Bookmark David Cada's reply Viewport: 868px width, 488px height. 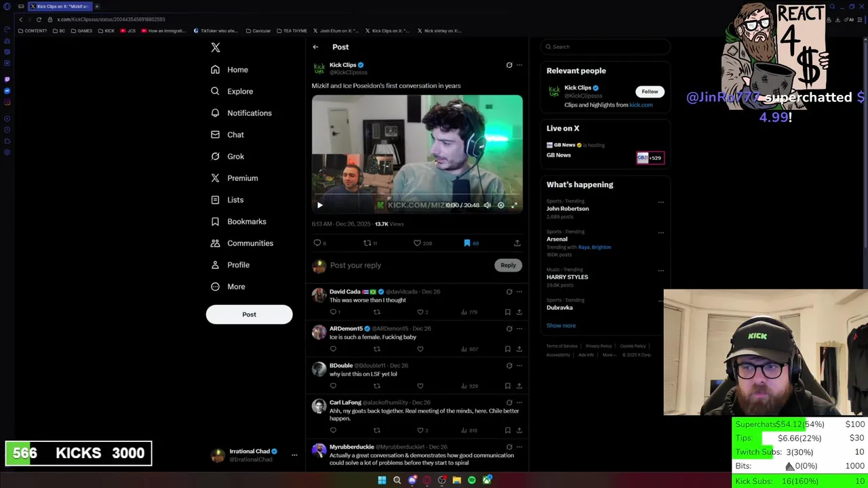pyautogui.click(x=507, y=312)
